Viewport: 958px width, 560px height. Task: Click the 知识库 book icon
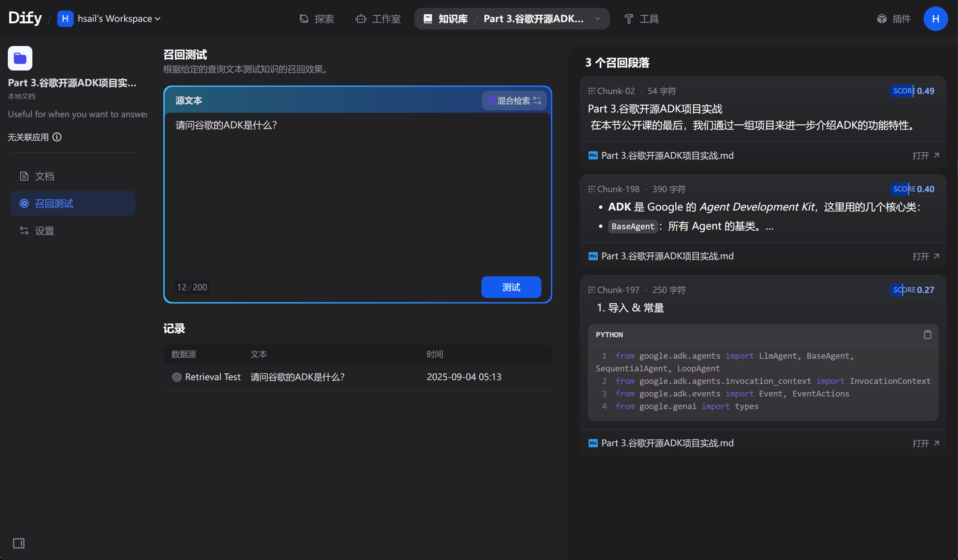pyautogui.click(x=428, y=19)
